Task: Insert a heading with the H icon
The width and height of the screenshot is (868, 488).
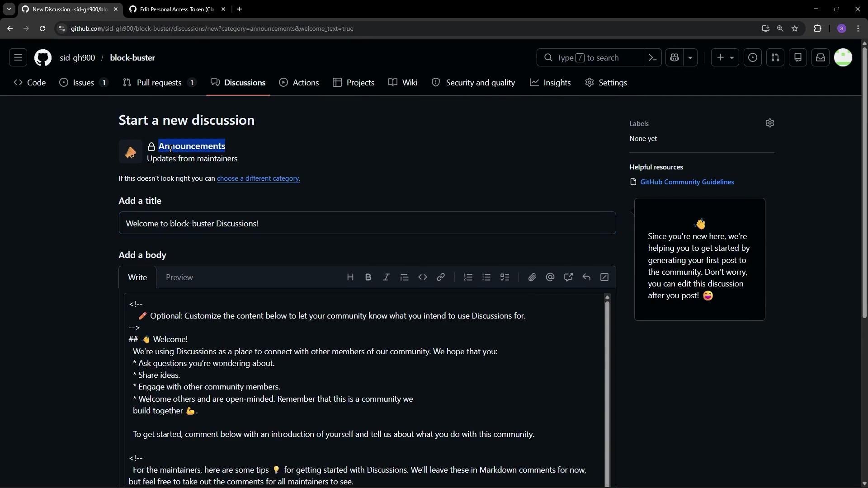Action: 350,277
